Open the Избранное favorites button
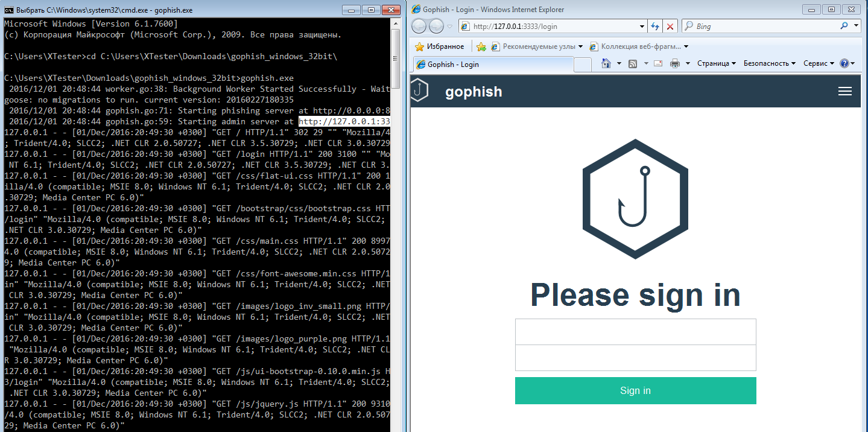The width and height of the screenshot is (868, 432). click(x=440, y=46)
